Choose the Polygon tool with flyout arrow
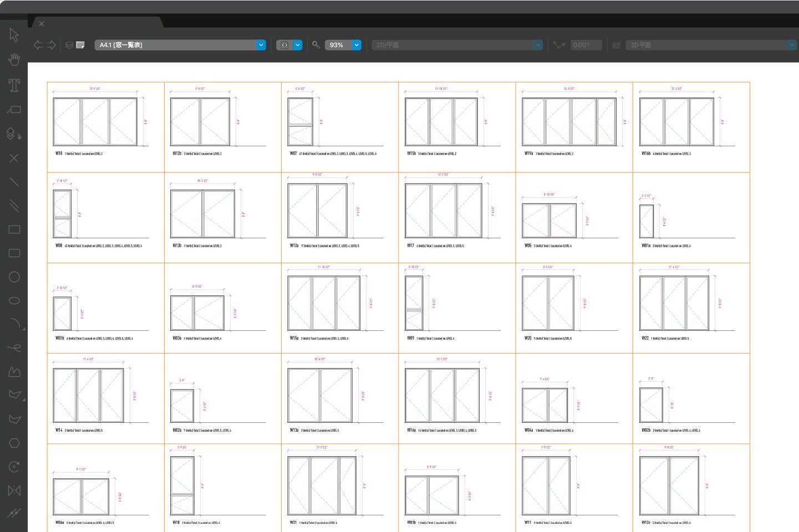Image resolution: width=799 pixels, height=532 pixels. [16, 395]
